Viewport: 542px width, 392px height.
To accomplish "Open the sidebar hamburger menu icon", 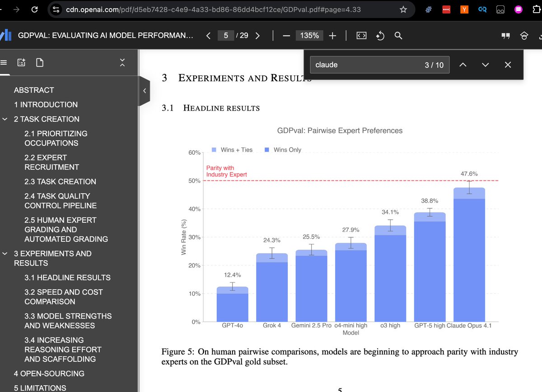I will click(x=4, y=63).
